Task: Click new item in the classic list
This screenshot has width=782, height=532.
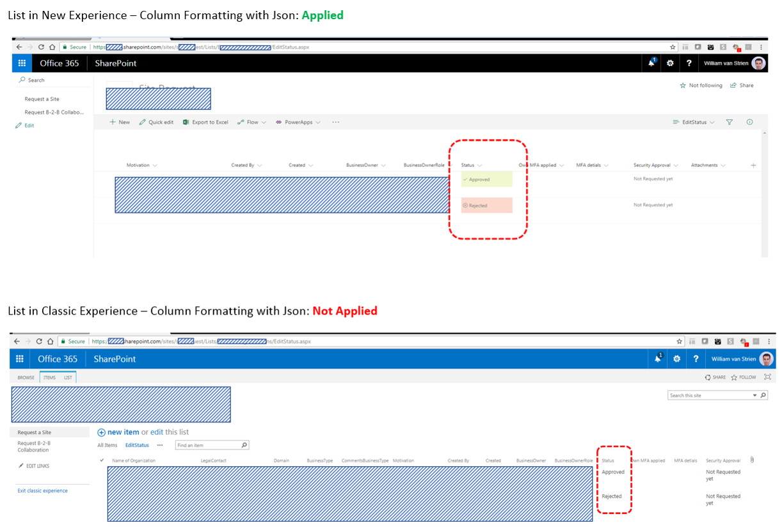Action: [123, 432]
